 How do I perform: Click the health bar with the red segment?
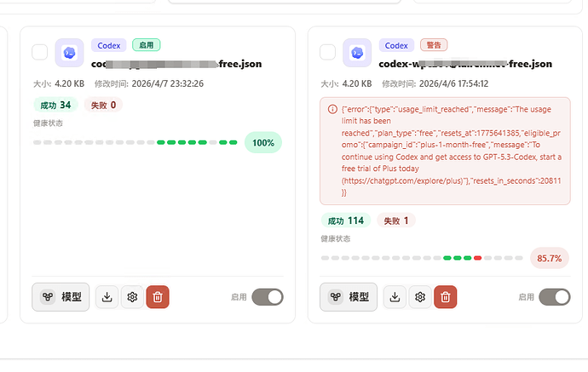pyautogui.click(x=422, y=258)
